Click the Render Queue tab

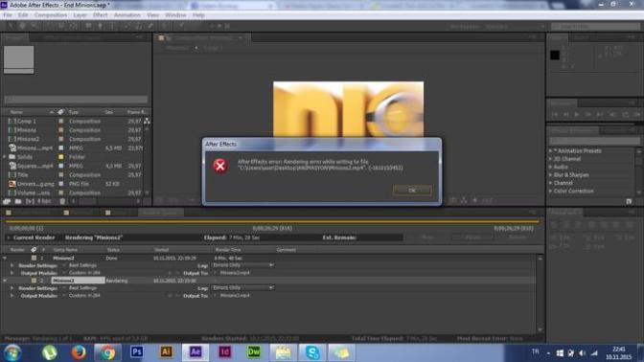(160, 213)
